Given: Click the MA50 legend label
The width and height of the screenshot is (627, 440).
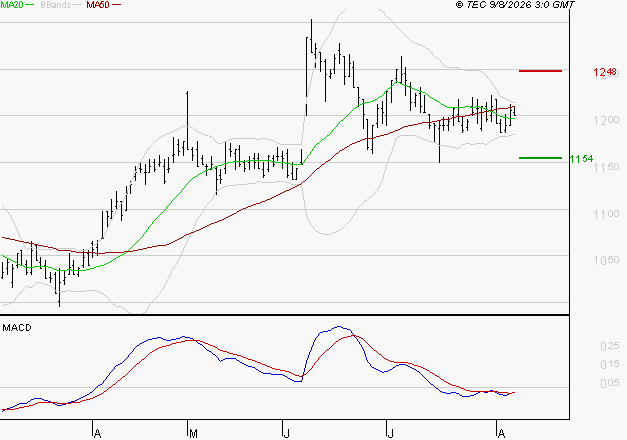Looking at the screenshot, I should (x=98, y=5).
